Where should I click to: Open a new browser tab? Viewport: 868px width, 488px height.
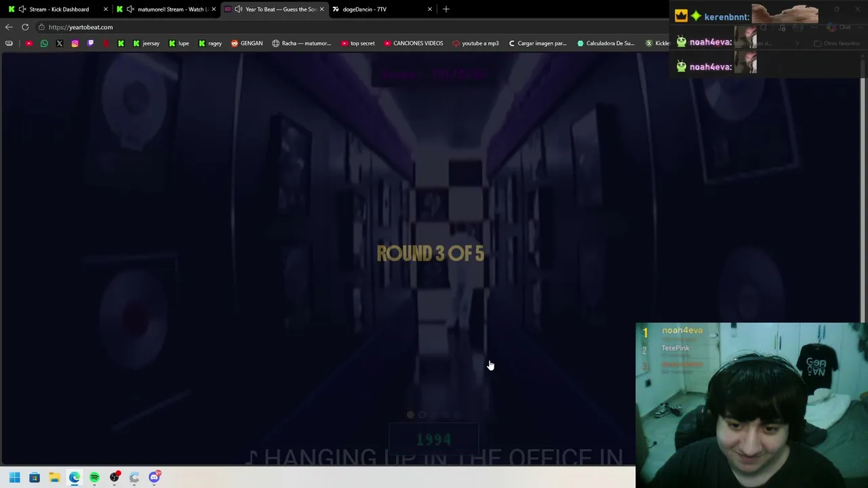(446, 9)
